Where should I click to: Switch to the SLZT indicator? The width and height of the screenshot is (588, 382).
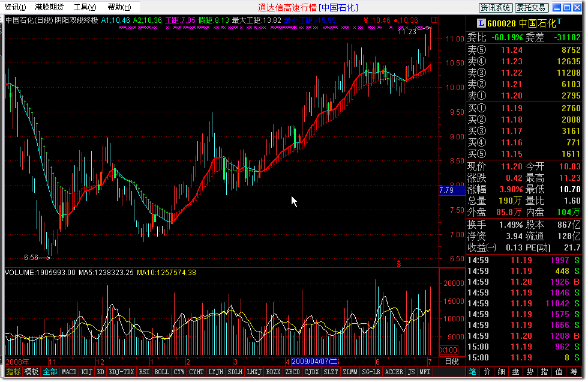331,372
